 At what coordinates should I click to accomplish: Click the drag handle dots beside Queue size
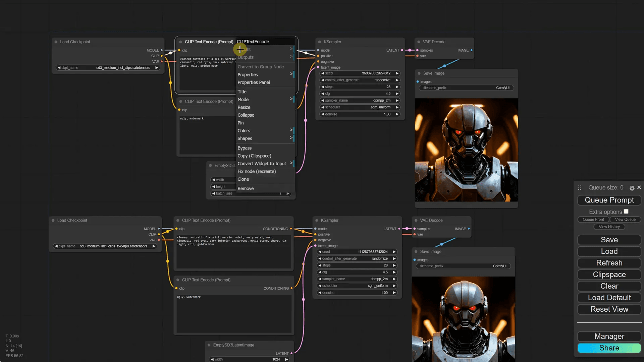580,188
